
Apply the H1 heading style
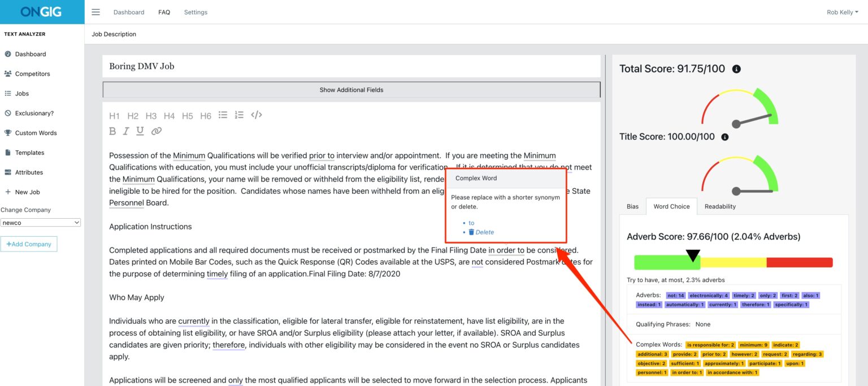[x=114, y=116]
